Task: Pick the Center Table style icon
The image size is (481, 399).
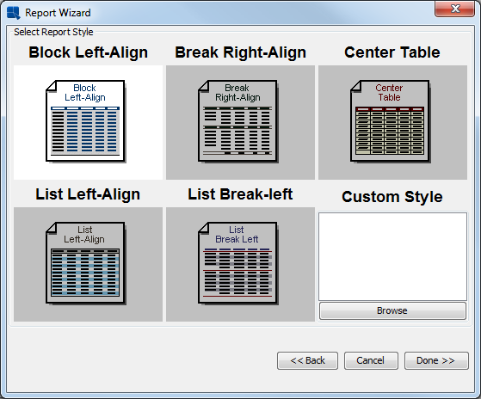Action: click(390, 121)
